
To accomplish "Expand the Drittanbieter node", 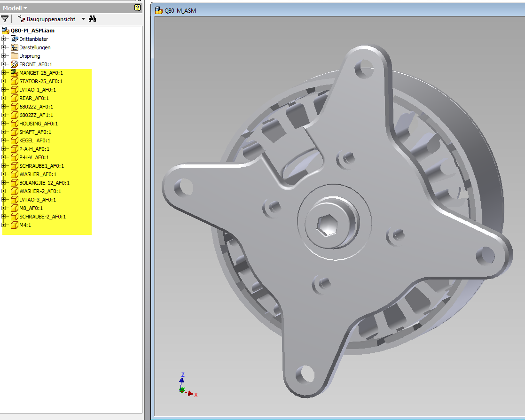I will [3, 39].
